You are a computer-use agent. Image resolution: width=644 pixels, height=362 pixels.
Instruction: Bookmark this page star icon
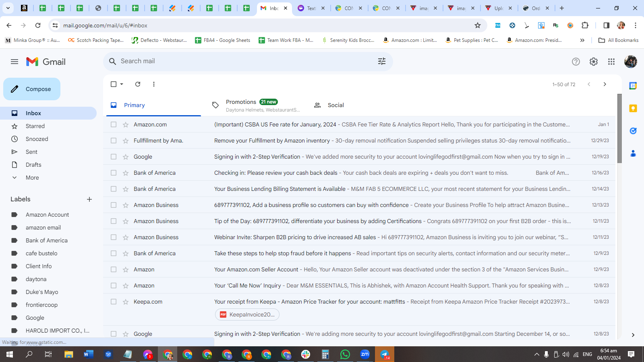point(478,25)
